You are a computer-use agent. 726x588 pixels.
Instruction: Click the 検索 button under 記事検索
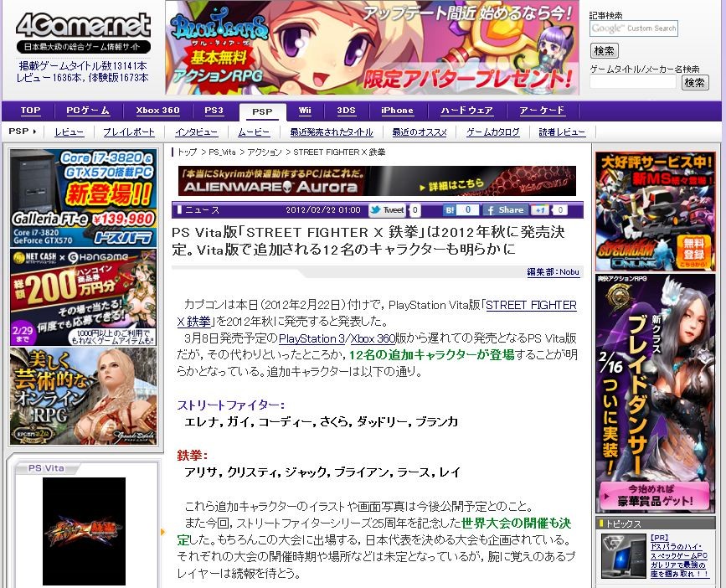pos(605,50)
